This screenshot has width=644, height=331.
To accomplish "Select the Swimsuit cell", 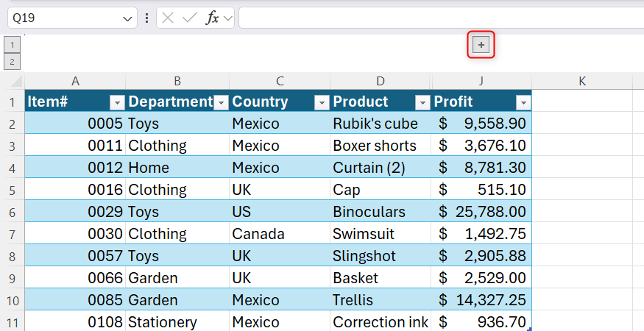I will pos(381,234).
